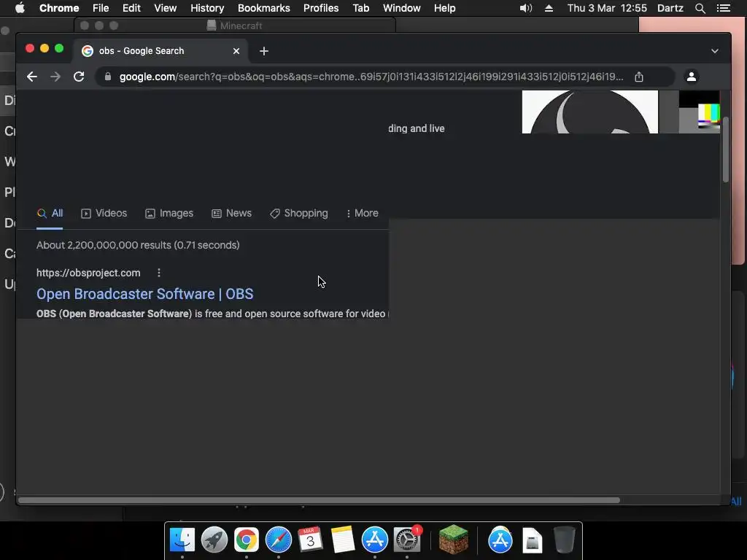Open the disk image icon in Dock
747x560 pixels.
[532, 540]
